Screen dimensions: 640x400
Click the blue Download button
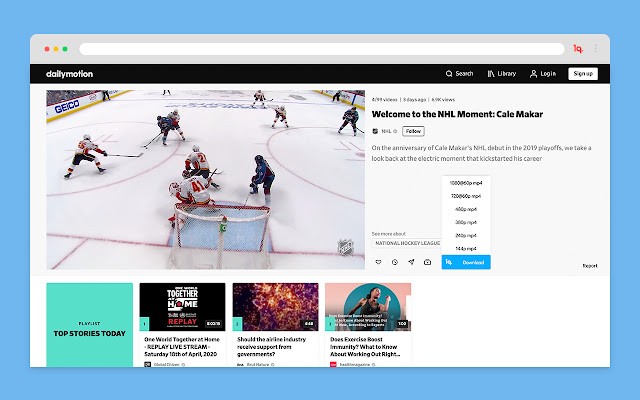466,262
